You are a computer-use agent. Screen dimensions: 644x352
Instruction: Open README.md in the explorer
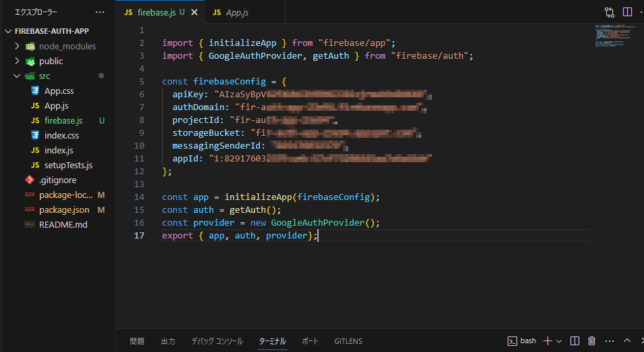click(x=63, y=224)
